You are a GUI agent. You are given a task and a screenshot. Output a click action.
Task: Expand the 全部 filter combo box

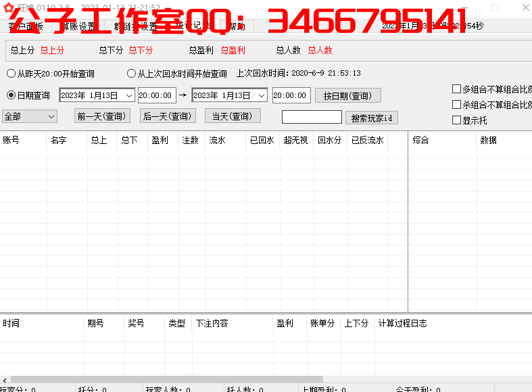point(30,117)
